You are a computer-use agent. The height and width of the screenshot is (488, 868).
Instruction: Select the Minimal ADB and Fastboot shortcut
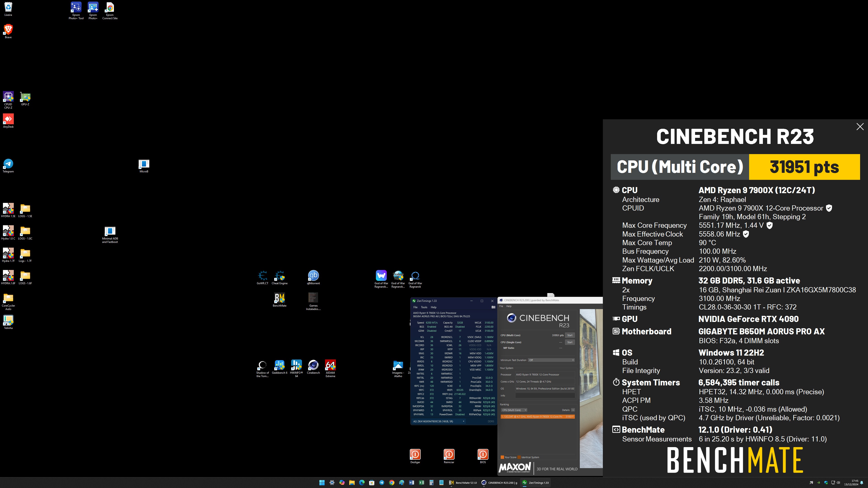(x=110, y=235)
